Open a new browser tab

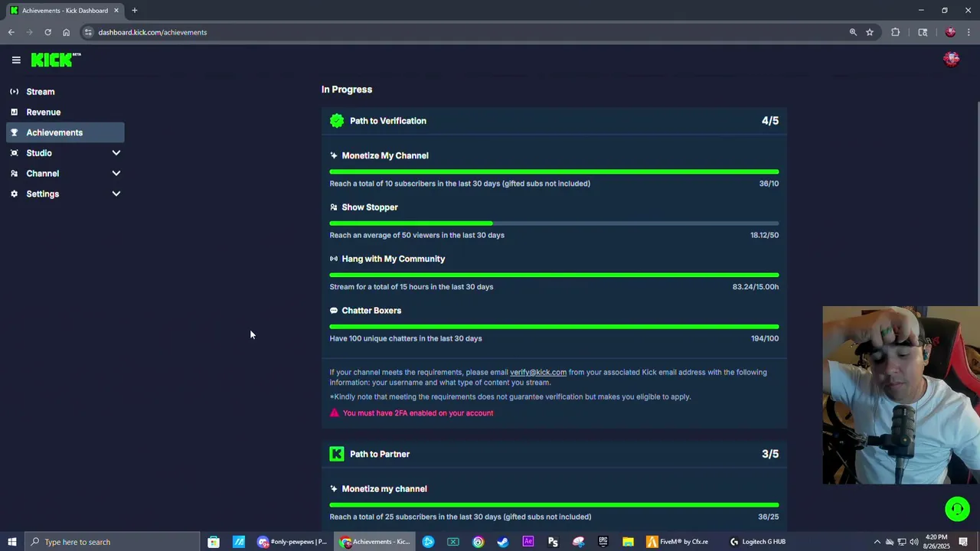tap(135, 11)
